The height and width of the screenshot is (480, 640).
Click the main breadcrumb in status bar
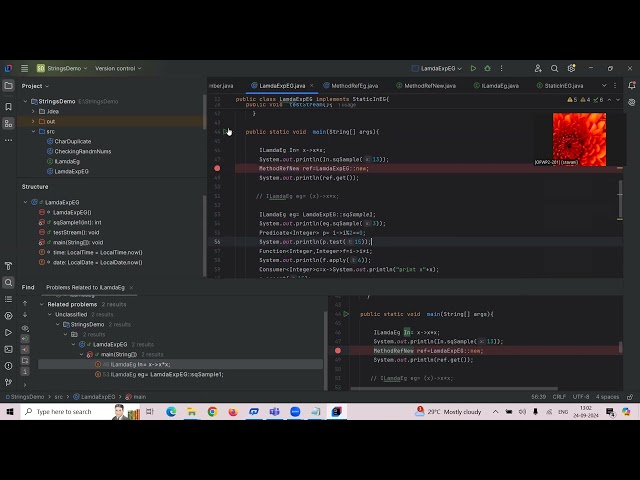click(x=136, y=397)
